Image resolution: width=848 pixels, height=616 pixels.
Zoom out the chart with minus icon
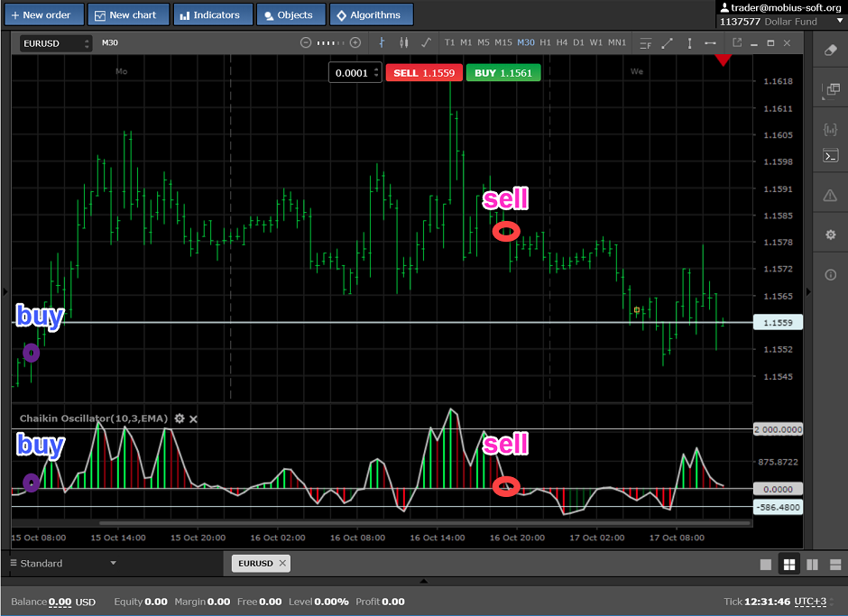point(306,42)
